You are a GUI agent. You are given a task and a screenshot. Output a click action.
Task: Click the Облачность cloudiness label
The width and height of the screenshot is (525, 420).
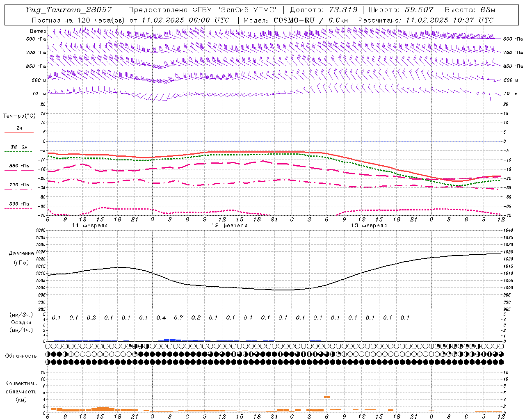(21, 356)
